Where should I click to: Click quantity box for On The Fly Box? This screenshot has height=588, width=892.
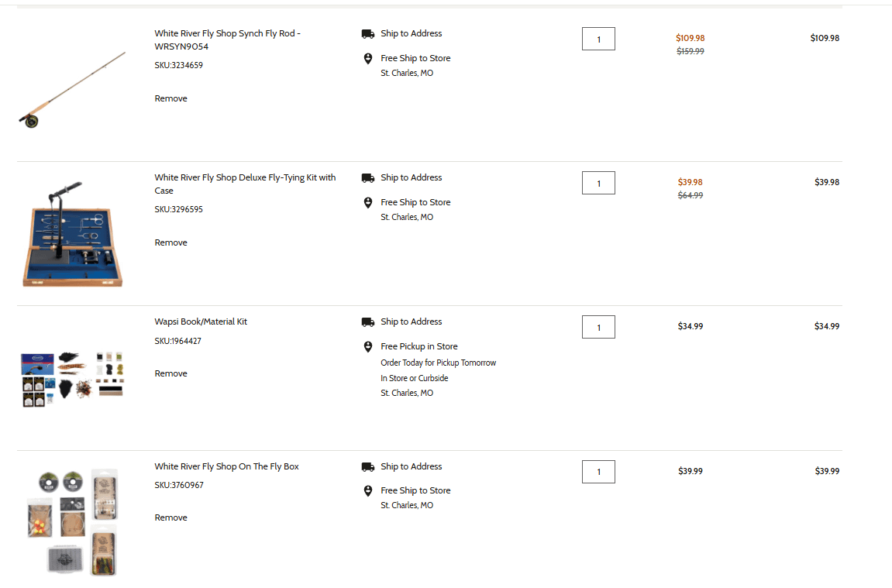(598, 472)
